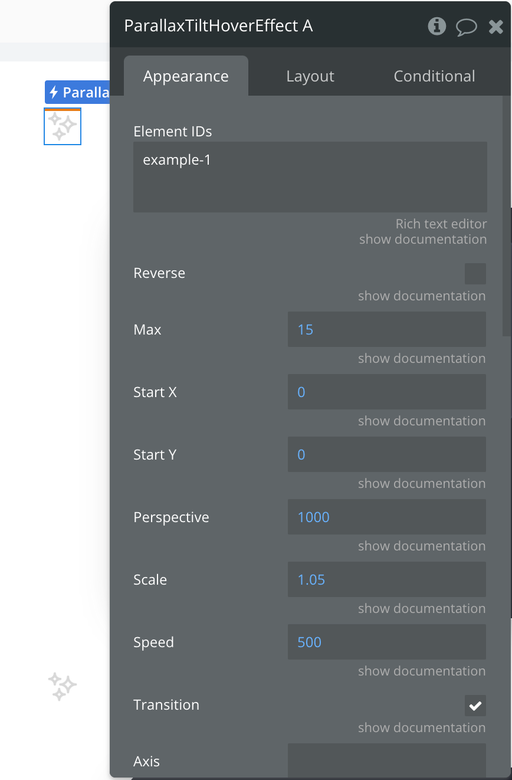Viewport: 512px width, 780px height.
Task: Edit the Max value field
Action: click(387, 329)
